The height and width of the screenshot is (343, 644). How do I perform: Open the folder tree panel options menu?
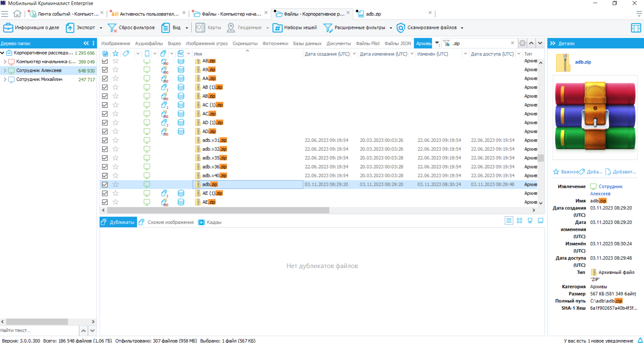pyautogui.click(x=94, y=43)
